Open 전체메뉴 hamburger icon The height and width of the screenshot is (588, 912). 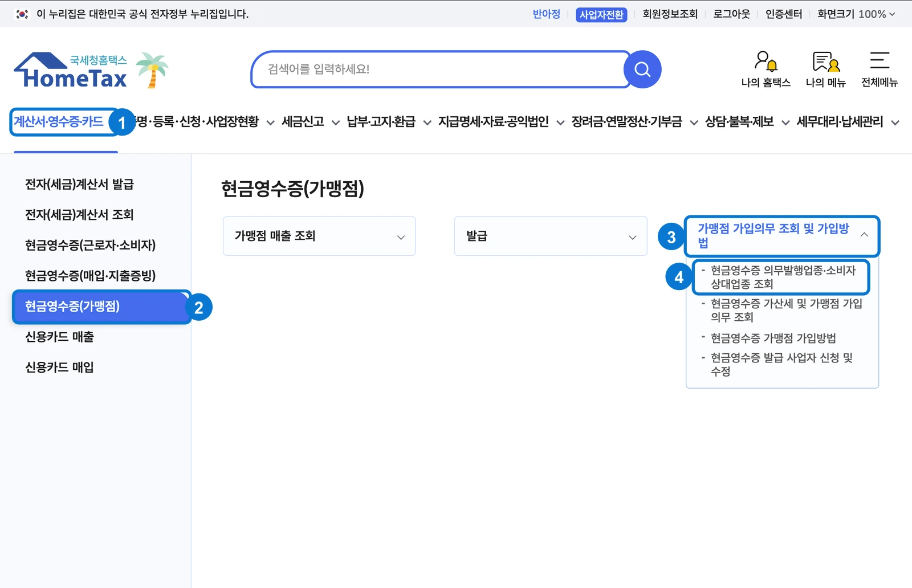(880, 70)
